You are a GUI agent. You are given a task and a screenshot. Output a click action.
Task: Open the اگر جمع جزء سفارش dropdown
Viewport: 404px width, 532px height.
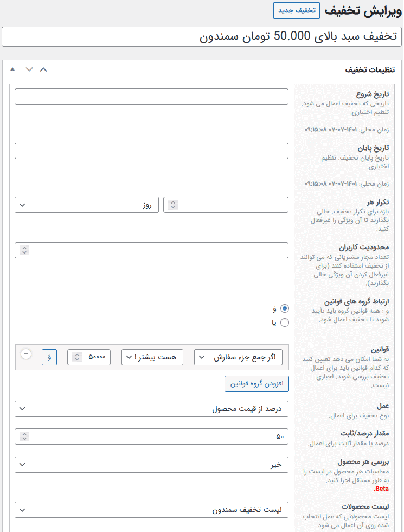click(238, 357)
